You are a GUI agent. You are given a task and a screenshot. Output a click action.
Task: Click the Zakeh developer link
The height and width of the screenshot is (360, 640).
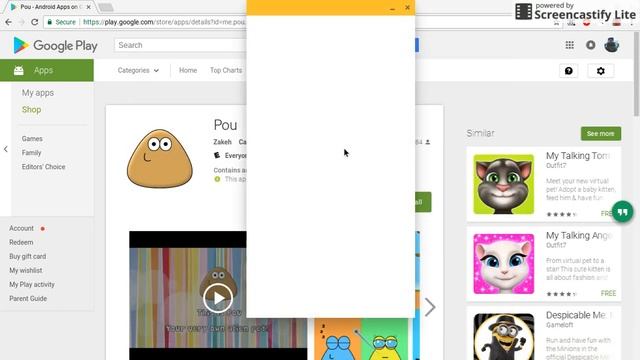(222, 142)
